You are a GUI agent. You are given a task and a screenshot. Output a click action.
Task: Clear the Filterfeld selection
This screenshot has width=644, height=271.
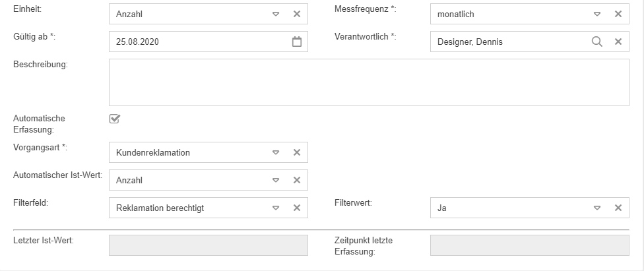(297, 208)
